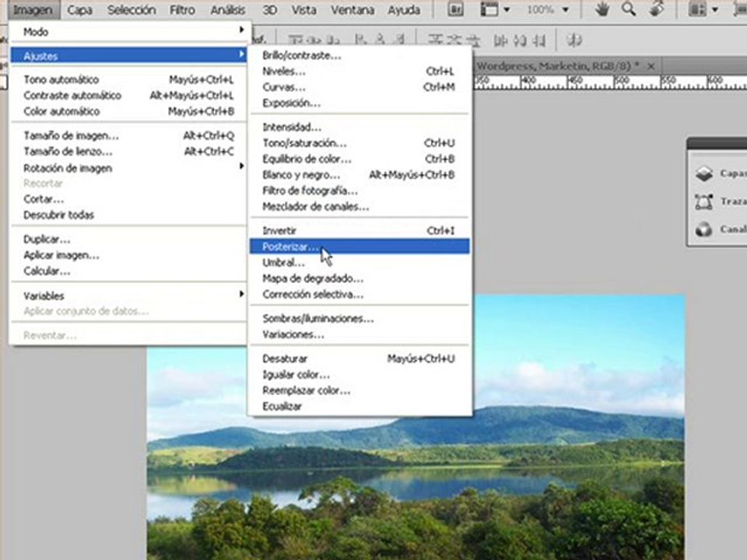Viewport: 747px width, 560px height.
Task: Open Tamaño de imagen dialog
Action: pos(128,135)
